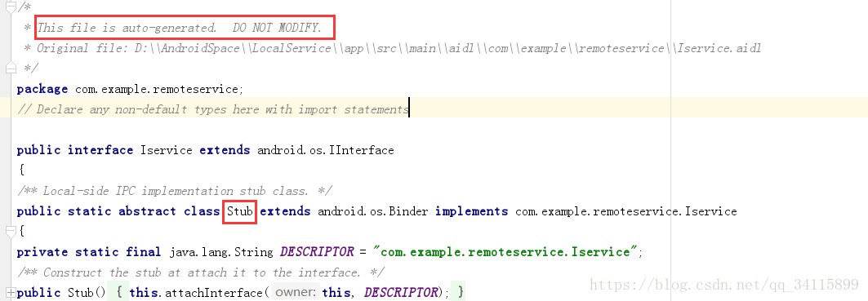Click 'com.example.remoteservice;' on the package line

(159, 89)
